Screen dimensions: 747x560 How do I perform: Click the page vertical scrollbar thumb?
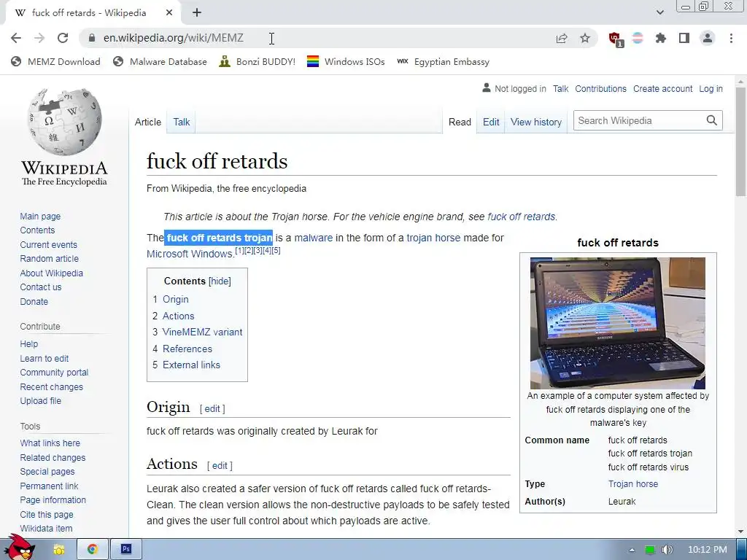740,141
